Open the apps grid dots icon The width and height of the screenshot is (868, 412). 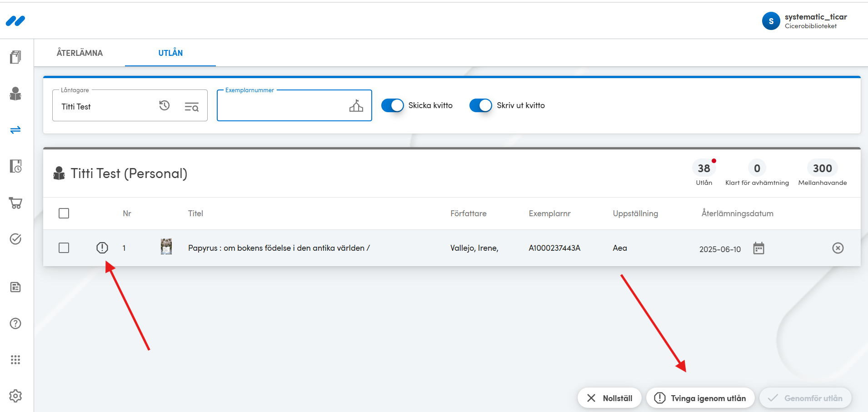(15, 360)
